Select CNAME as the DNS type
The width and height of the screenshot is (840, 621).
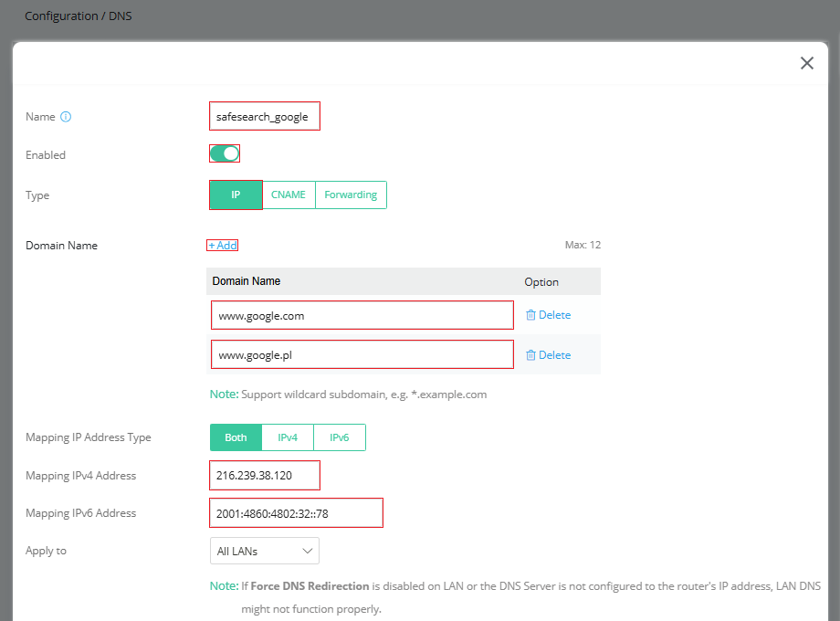[x=289, y=195]
